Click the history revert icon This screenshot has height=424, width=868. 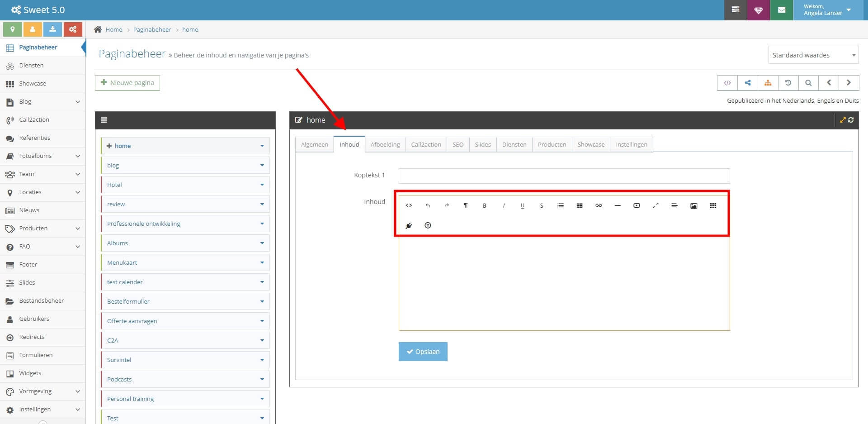pos(788,83)
